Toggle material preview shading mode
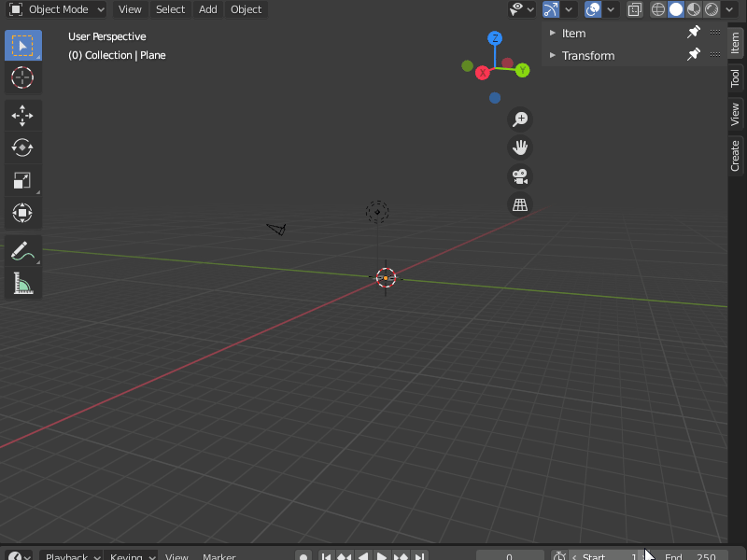This screenshot has height=560, width=747. click(693, 9)
